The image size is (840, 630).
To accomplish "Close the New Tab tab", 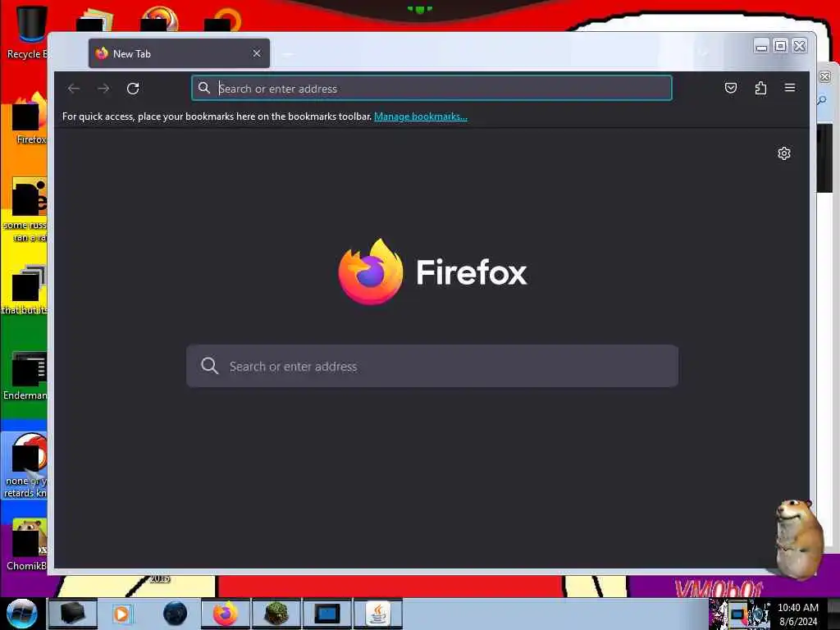I will click(257, 53).
